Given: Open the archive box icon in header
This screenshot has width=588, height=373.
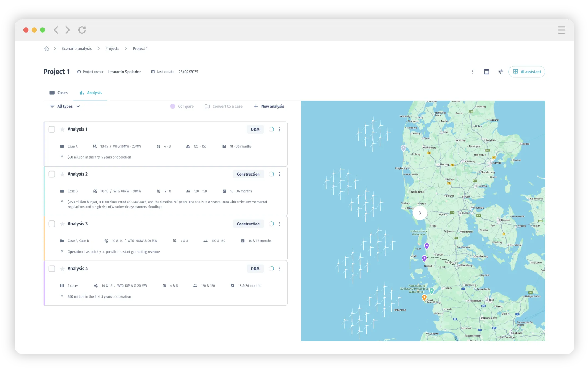Looking at the screenshot, I should [x=486, y=72].
